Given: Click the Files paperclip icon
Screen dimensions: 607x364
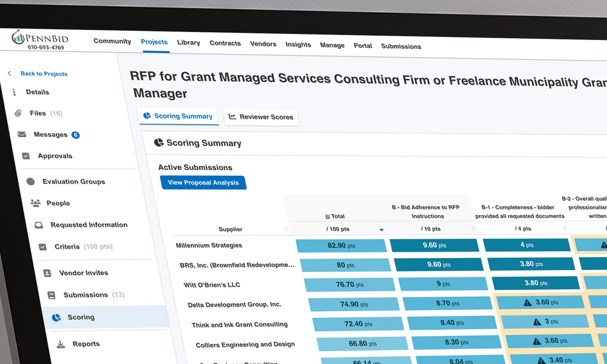Looking at the screenshot, I should pos(18,113).
